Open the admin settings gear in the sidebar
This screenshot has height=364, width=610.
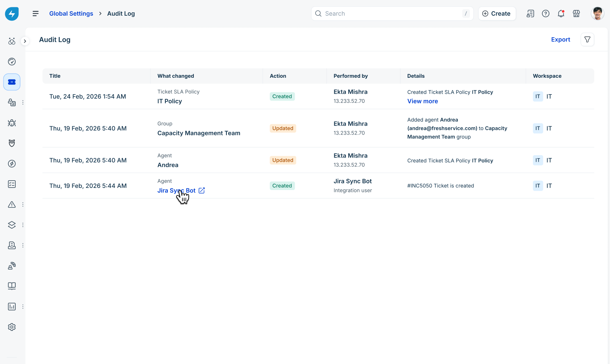pyautogui.click(x=12, y=327)
